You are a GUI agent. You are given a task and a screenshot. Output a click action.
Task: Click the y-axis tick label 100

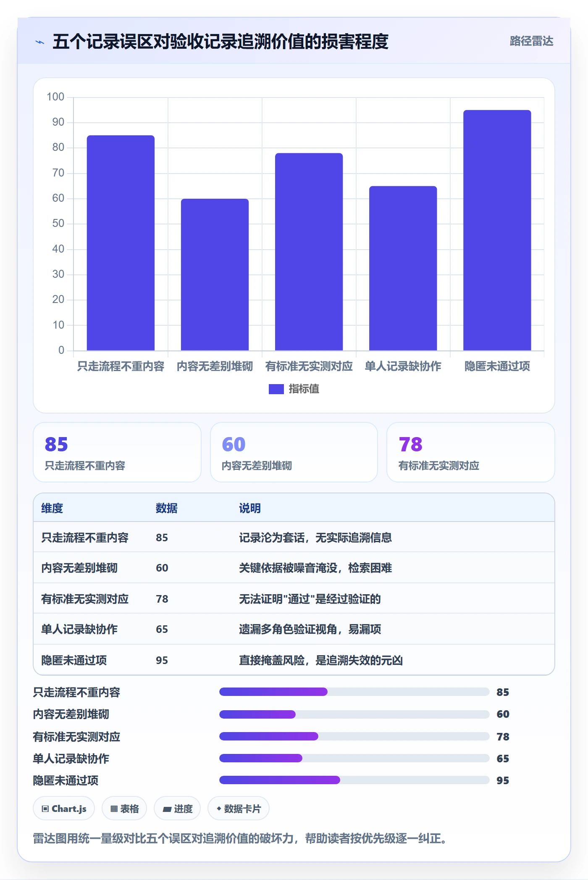(x=55, y=97)
